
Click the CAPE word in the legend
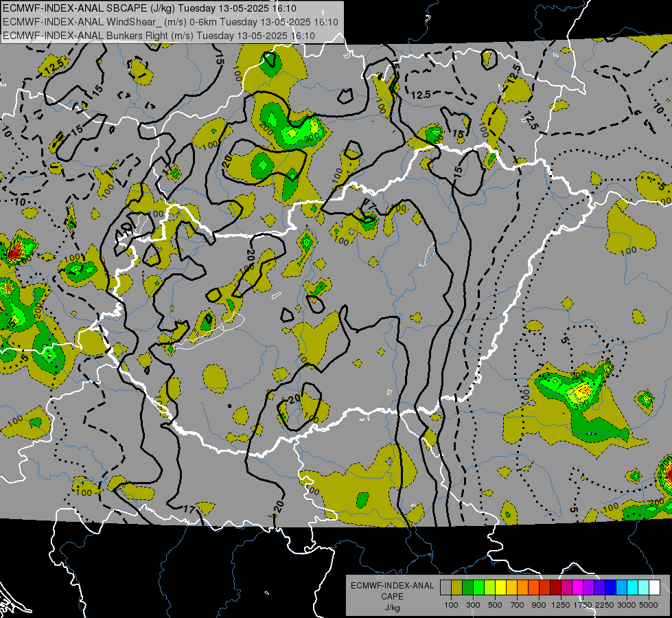[x=392, y=597]
